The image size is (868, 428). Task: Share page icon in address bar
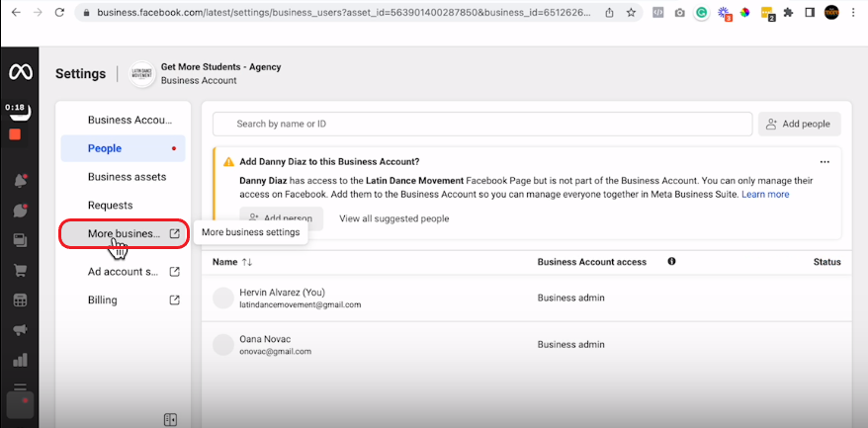coord(610,12)
